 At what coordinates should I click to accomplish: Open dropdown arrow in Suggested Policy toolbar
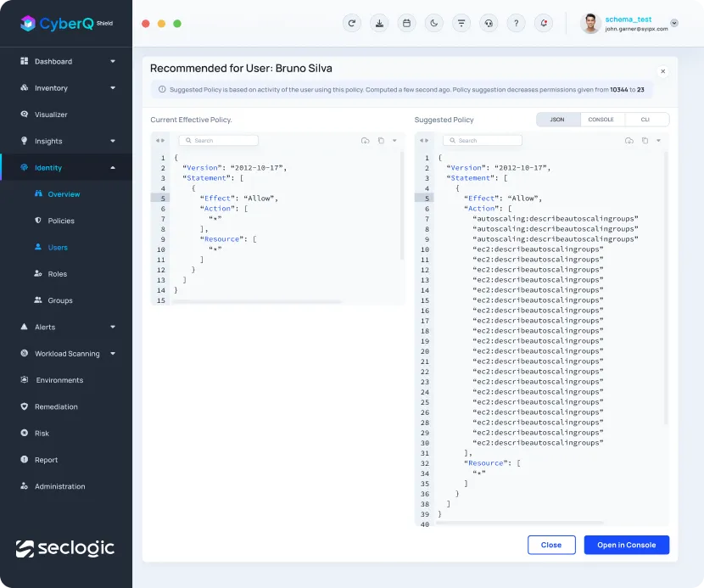pyautogui.click(x=658, y=141)
